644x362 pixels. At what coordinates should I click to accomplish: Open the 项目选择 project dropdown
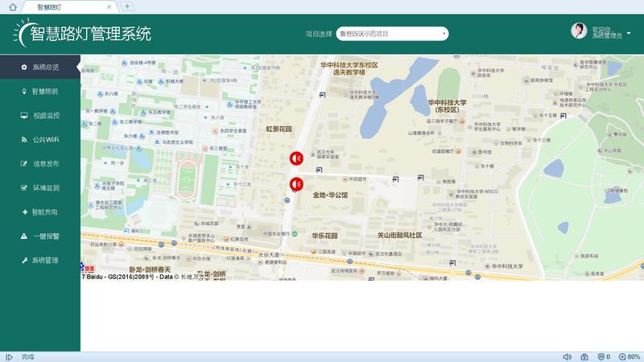[x=392, y=34]
